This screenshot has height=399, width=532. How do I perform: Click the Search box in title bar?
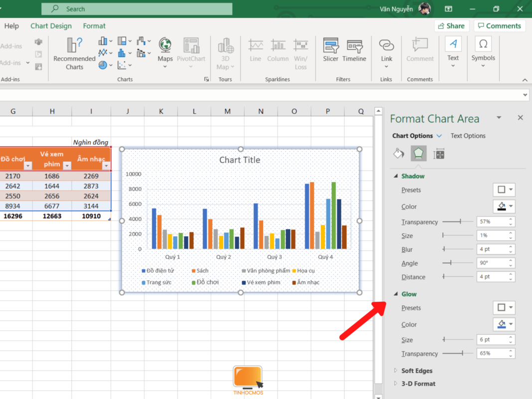click(137, 9)
